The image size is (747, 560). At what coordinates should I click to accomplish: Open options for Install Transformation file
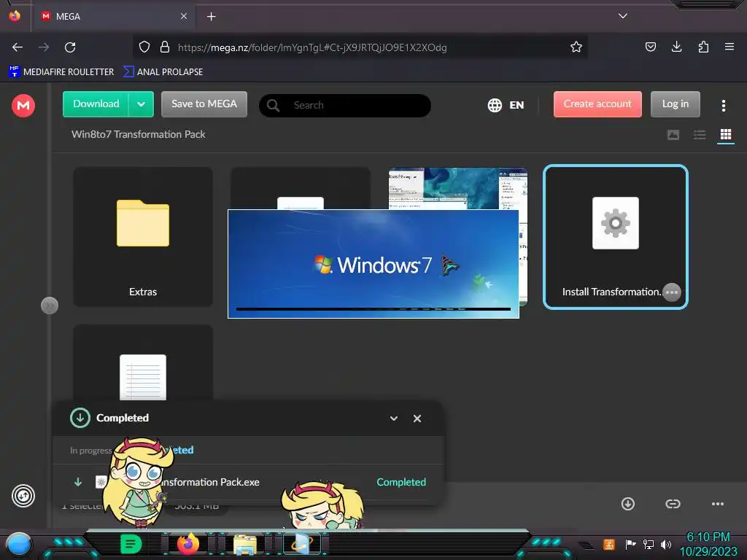[671, 292]
